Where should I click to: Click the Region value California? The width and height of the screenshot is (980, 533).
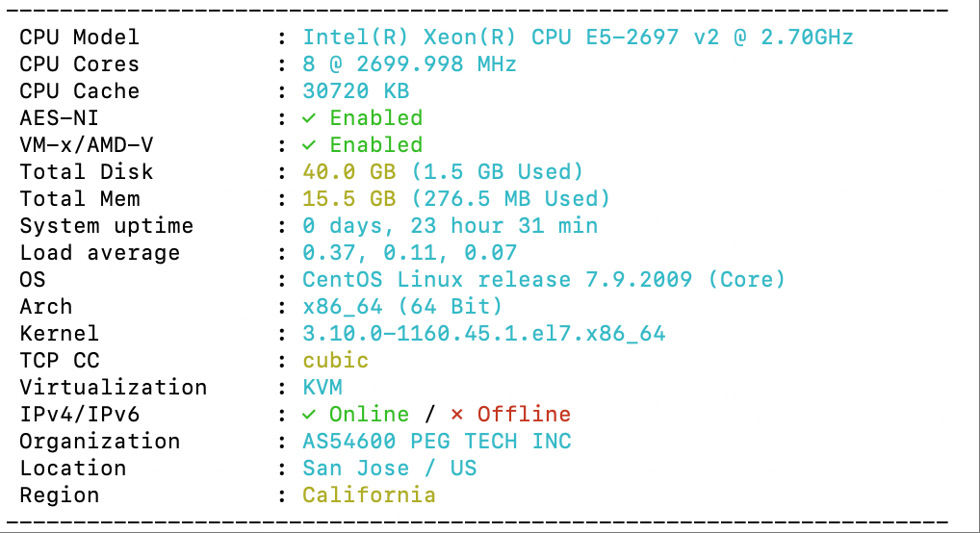(x=369, y=495)
